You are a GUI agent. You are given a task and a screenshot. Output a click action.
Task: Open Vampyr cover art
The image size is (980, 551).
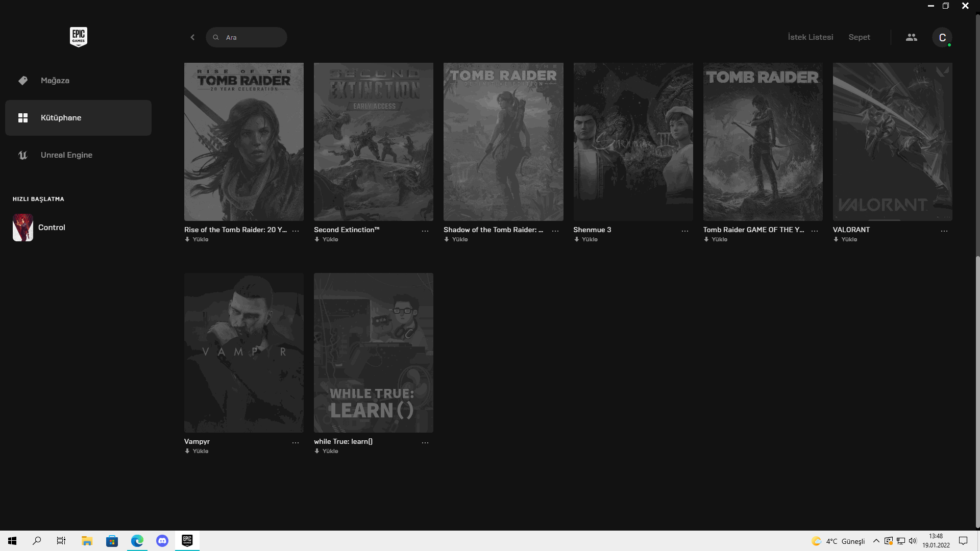(x=244, y=353)
